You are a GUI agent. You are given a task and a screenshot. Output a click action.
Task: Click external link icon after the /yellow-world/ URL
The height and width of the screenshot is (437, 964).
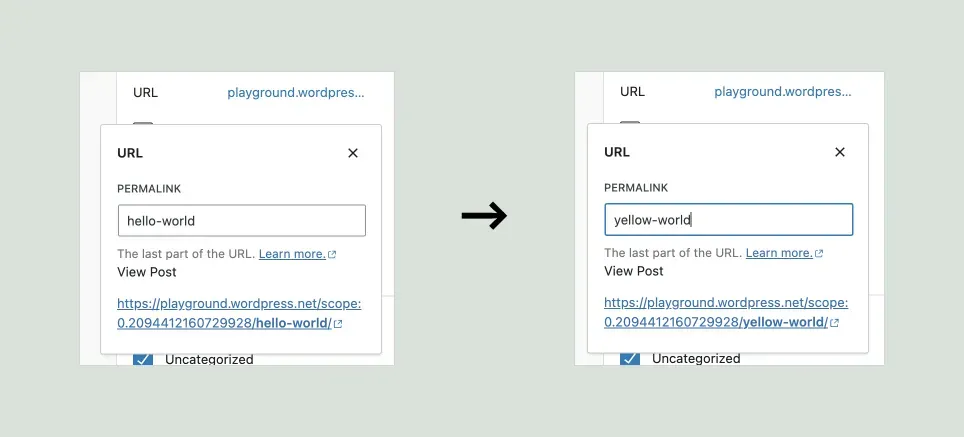pyautogui.click(x=834, y=323)
